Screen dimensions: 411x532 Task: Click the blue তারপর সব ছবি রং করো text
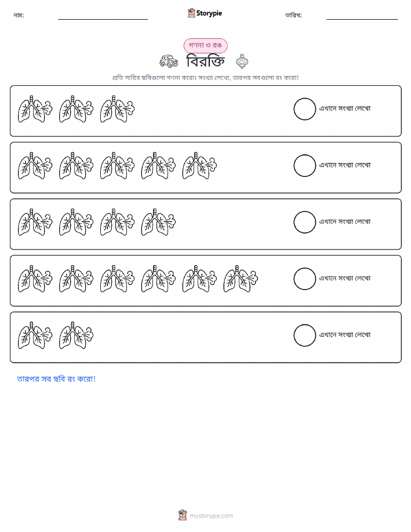[56, 379]
